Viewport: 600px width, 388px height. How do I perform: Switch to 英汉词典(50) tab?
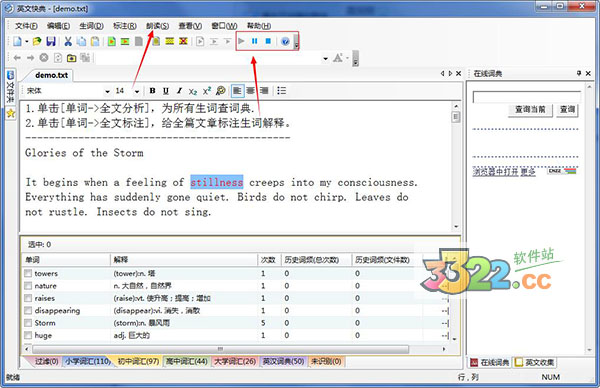pos(283,361)
